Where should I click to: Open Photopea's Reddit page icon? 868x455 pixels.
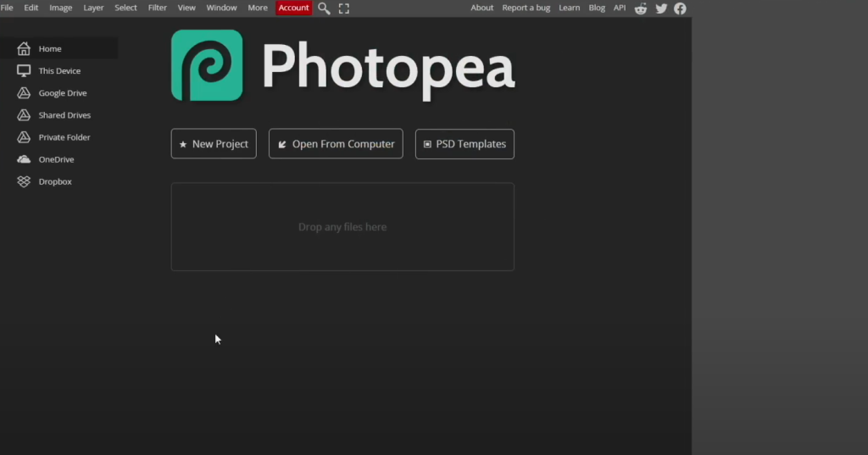pyautogui.click(x=641, y=8)
